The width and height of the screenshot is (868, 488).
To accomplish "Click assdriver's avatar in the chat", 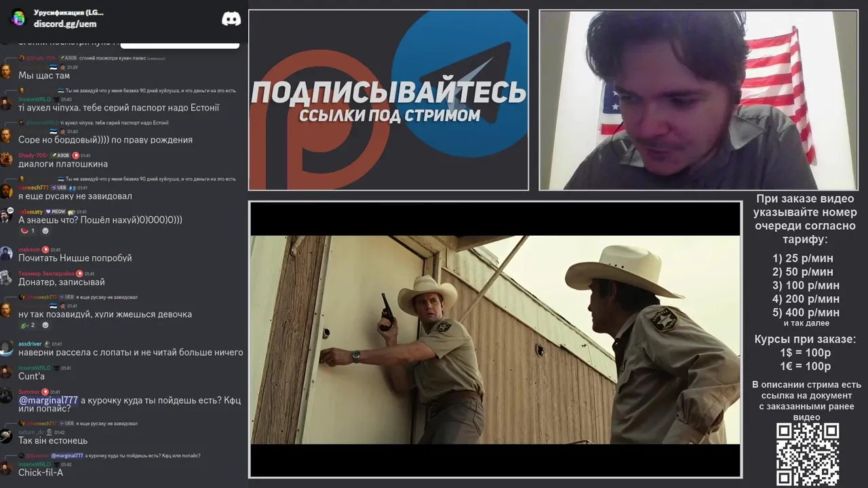I will (x=6, y=348).
